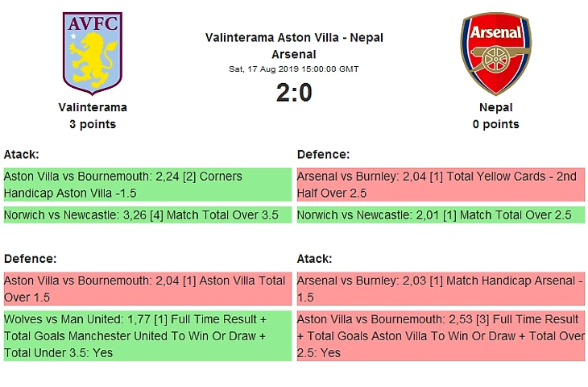Click the left Atack section heading
This screenshot has height=387, width=588.
[x=22, y=154]
